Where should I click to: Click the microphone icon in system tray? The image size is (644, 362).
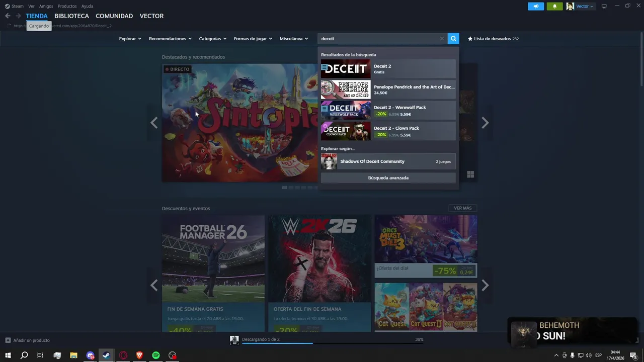[x=572, y=355]
